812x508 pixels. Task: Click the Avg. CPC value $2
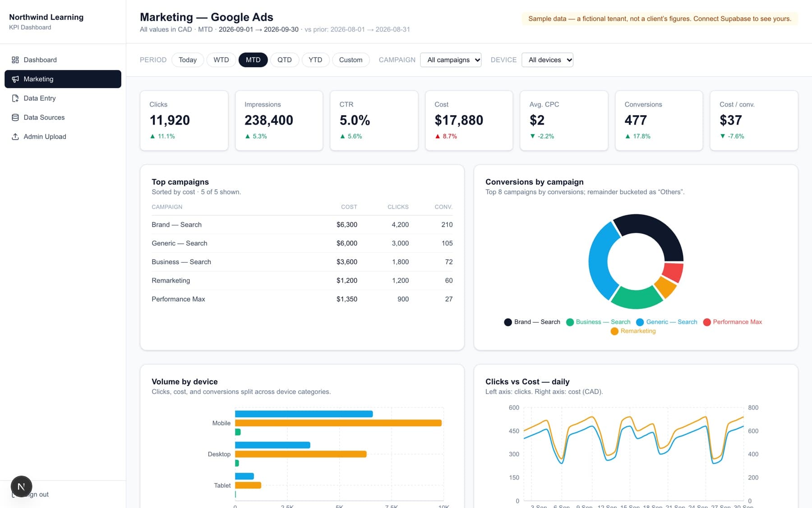click(x=537, y=120)
